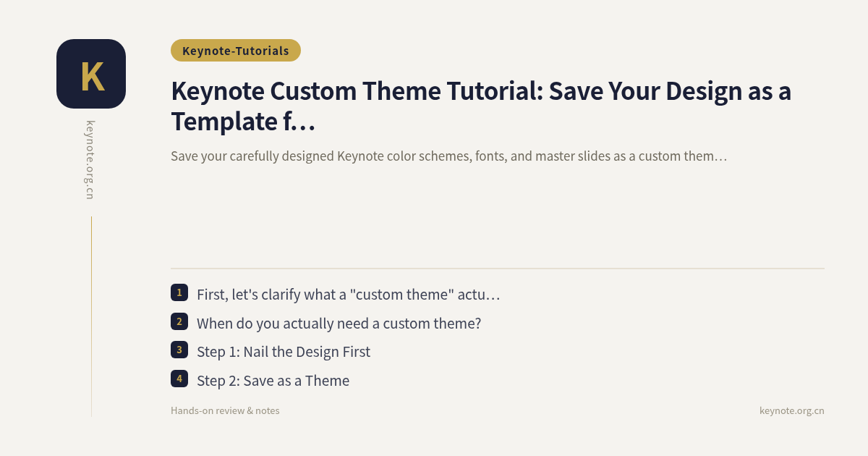This screenshot has height=456, width=868.
Task: Select 'Step 2: Save as a Theme'
Action: (x=273, y=381)
